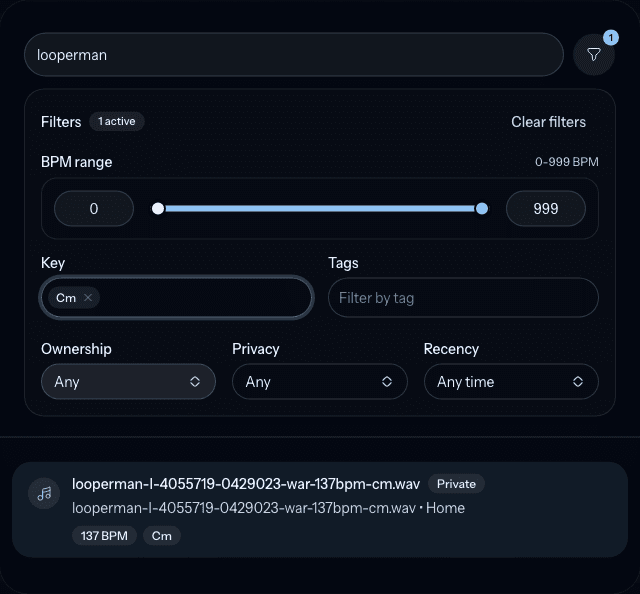
Task: Click the 1 active filters badge
Action: (117, 121)
